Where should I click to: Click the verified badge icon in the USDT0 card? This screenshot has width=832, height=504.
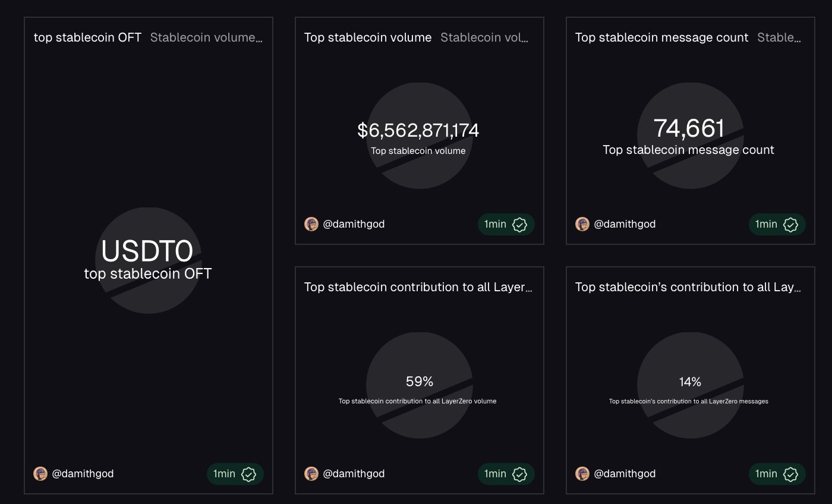(x=248, y=474)
